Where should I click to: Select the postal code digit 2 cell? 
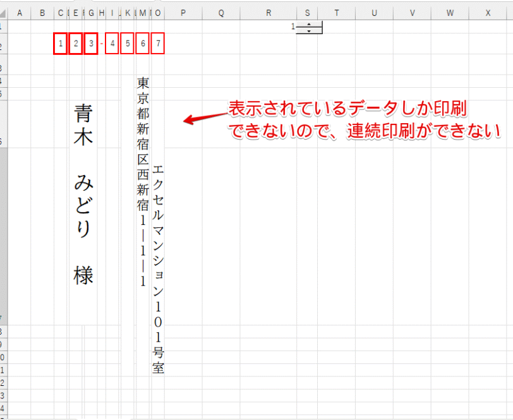point(76,42)
